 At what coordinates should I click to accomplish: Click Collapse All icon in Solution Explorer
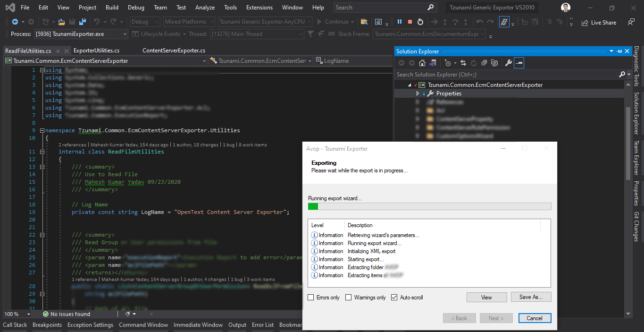[484, 63]
